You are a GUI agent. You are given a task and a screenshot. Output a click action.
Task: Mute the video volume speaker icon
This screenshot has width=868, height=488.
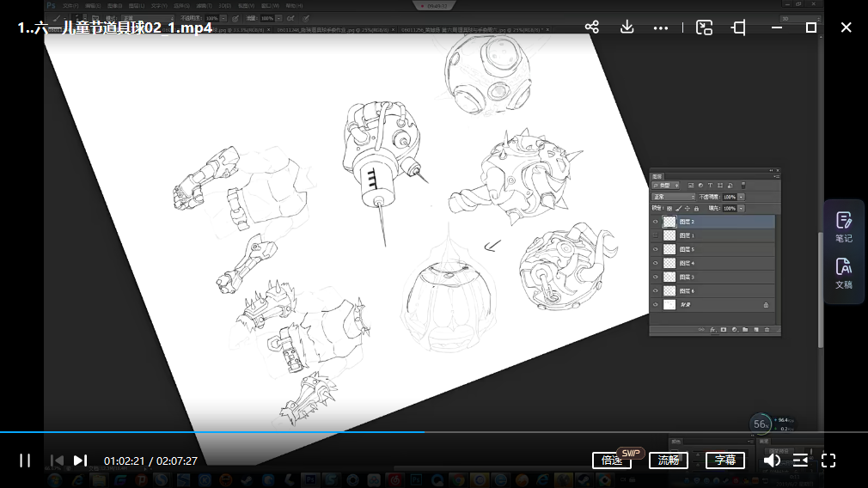[772, 461]
